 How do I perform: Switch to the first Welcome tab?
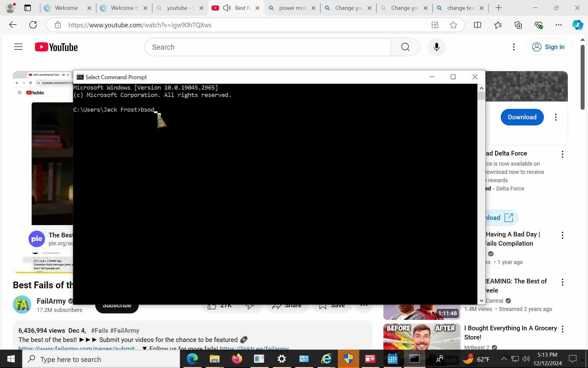tap(66, 8)
